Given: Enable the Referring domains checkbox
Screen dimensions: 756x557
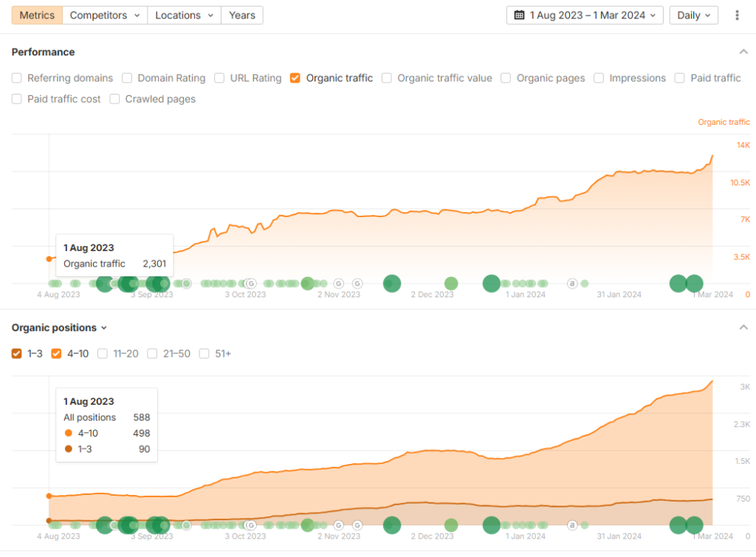Looking at the screenshot, I should coord(17,78).
